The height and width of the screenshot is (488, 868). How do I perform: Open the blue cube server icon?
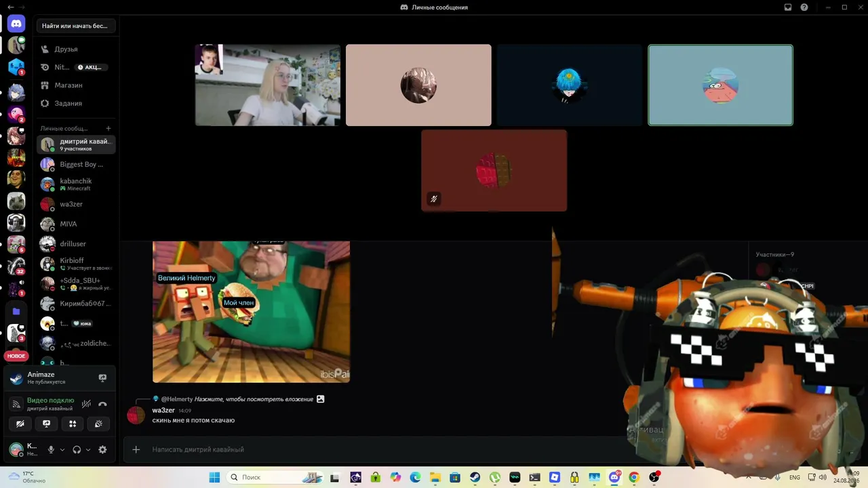(16, 67)
